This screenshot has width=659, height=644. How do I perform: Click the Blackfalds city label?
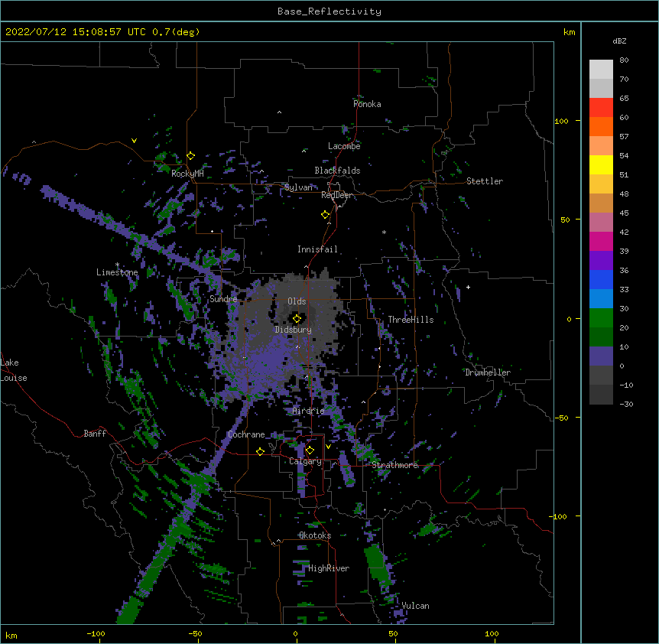point(337,171)
